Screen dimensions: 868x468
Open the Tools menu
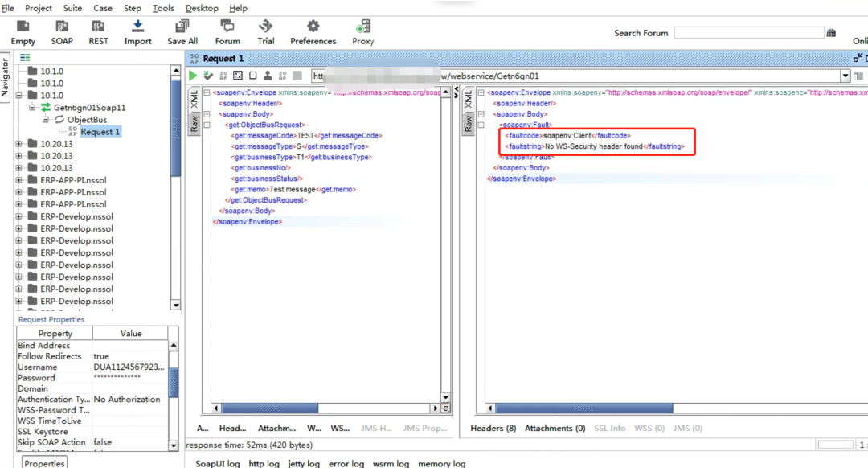click(163, 8)
